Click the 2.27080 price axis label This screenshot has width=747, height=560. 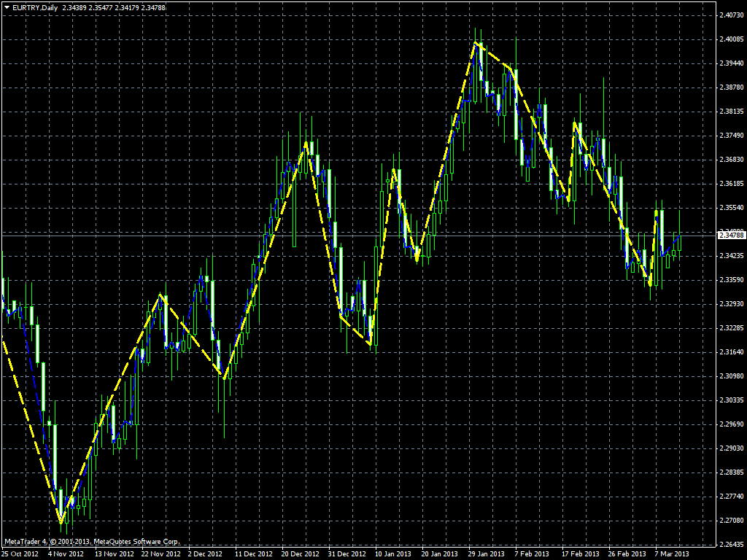tap(731, 521)
